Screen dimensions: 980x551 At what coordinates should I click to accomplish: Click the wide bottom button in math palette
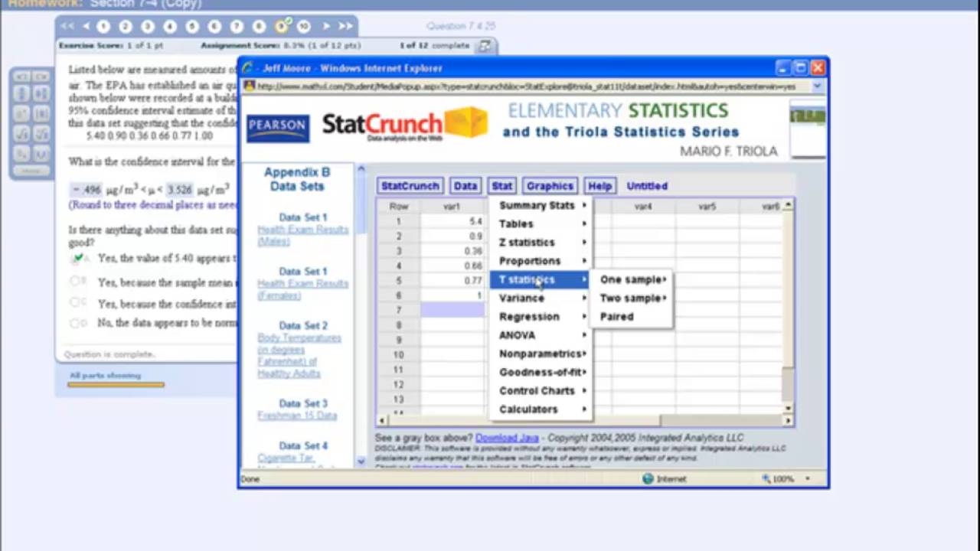pyautogui.click(x=31, y=171)
